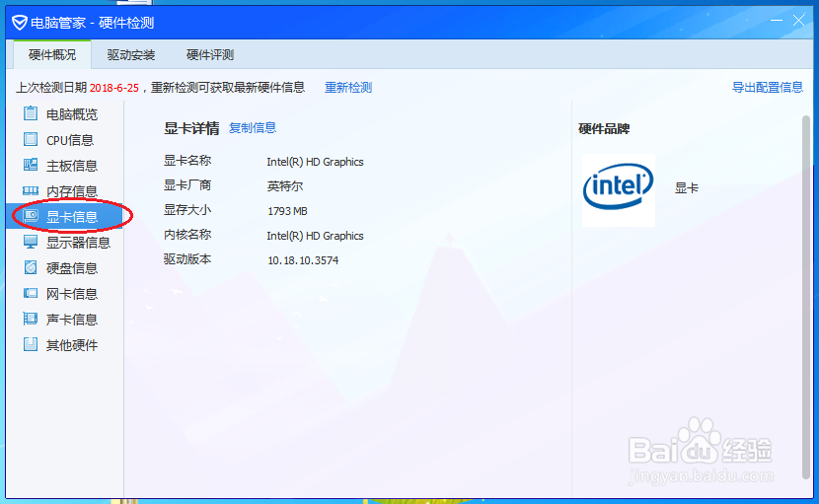Click the 驱动版本 label
The width and height of the screenshot is (819, 504).
click(187, 259)
